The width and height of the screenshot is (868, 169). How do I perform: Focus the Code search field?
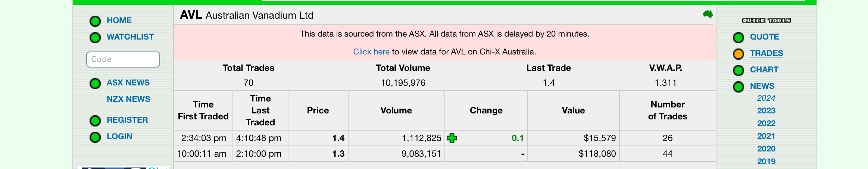tap(123, 59)
